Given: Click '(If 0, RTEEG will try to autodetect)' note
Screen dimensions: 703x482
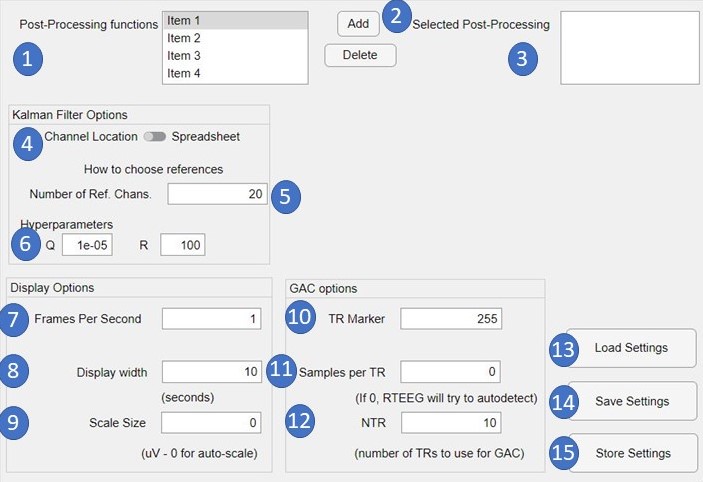Looking at the screenshot, I should (446, 398).
